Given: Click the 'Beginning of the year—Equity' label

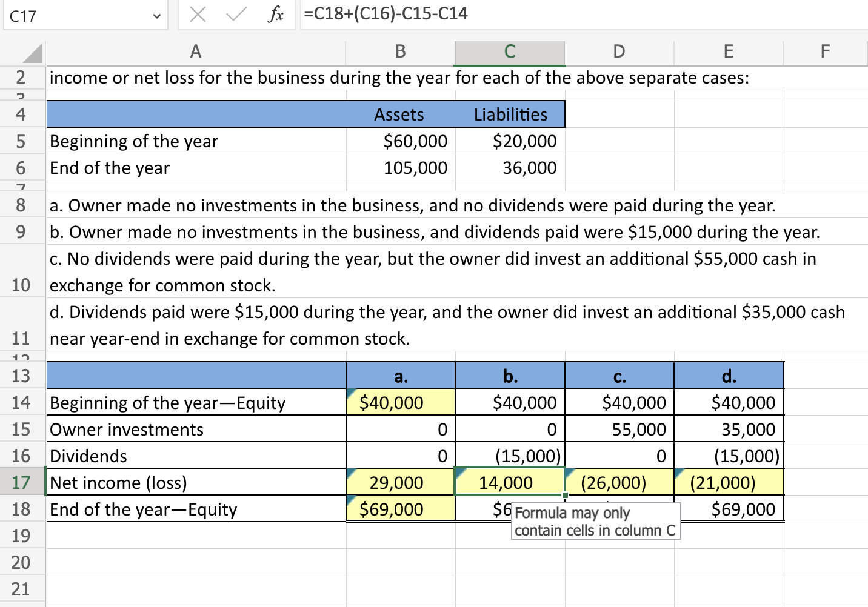Looking at the screenshot, I should tap(167, 403).
